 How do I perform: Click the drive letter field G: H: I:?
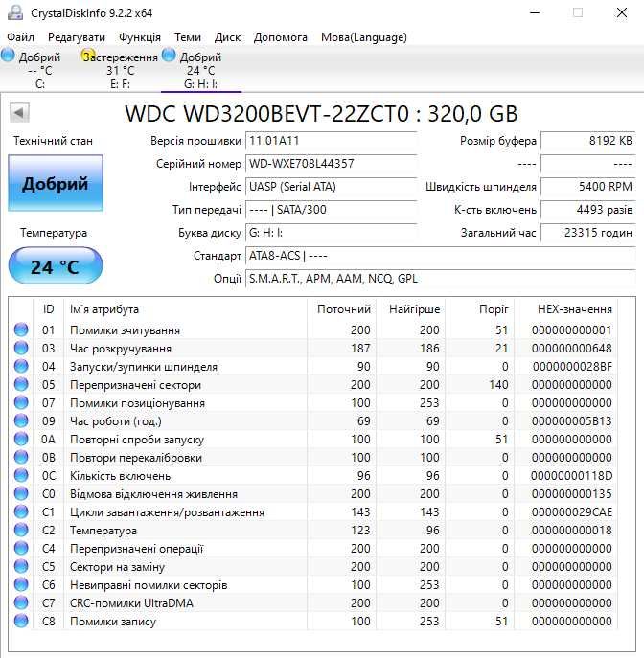pos(331,233)
